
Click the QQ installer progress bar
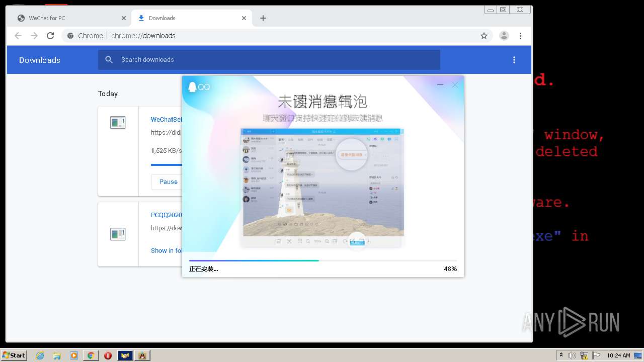tap(323, 260)
